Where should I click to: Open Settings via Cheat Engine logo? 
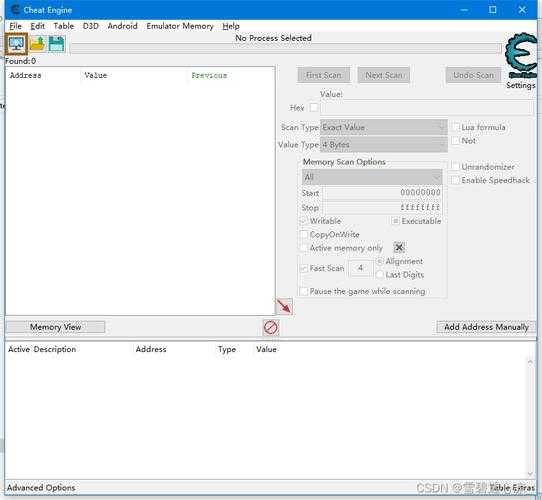pos(521,55)
